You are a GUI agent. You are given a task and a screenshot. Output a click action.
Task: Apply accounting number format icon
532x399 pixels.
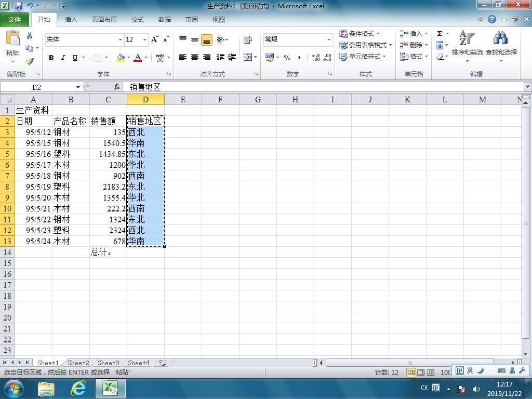(x=270, y=57)
